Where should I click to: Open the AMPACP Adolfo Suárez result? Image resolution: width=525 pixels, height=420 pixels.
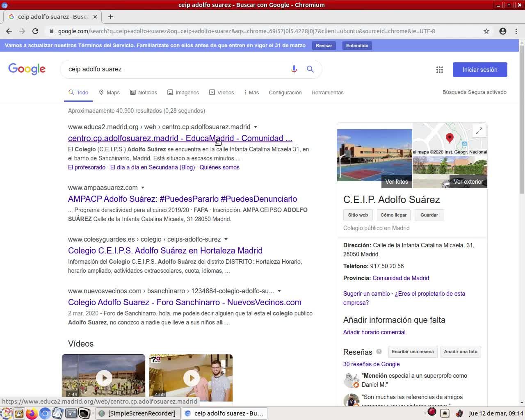click(183, 199)
